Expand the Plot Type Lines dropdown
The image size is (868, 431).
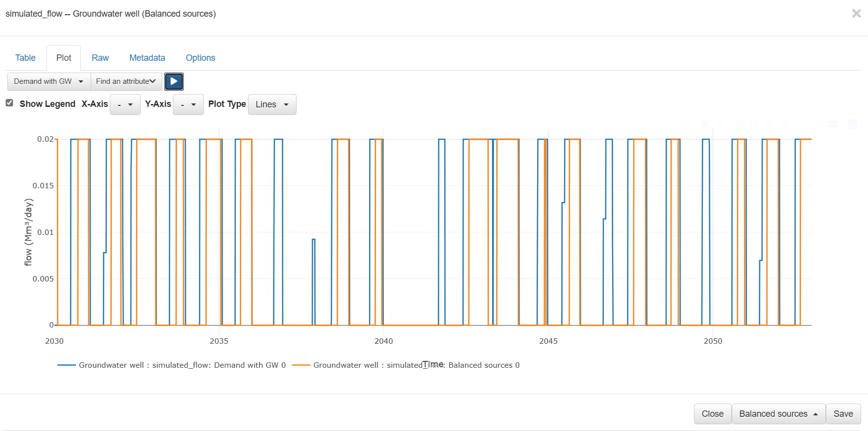click(272, 104)
